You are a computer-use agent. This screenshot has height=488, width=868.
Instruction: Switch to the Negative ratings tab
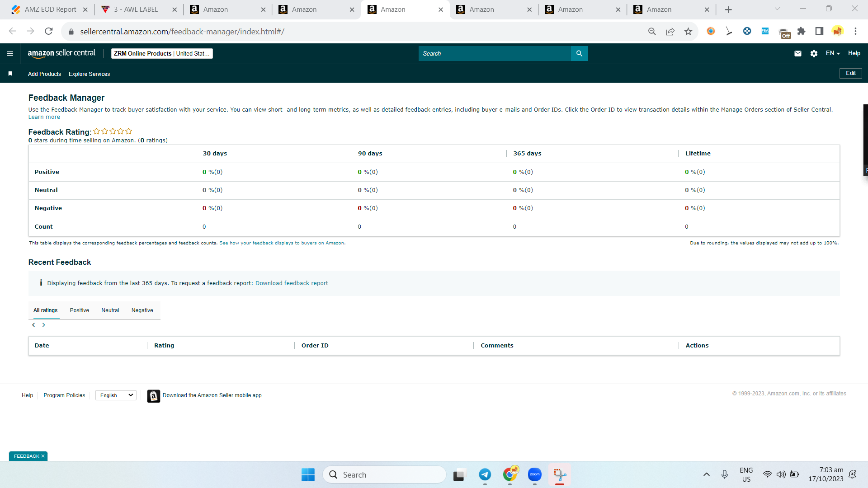click(142, 310)
